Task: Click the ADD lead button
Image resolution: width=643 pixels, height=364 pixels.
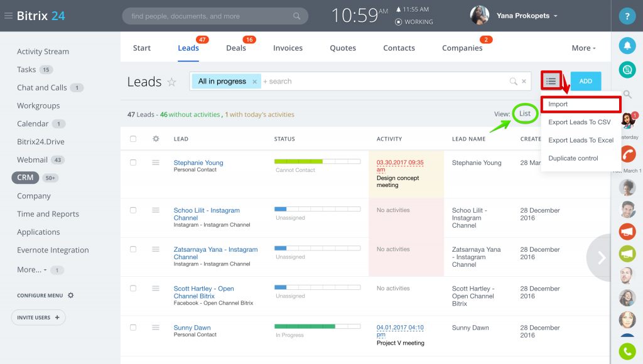Action: (586, 81)
